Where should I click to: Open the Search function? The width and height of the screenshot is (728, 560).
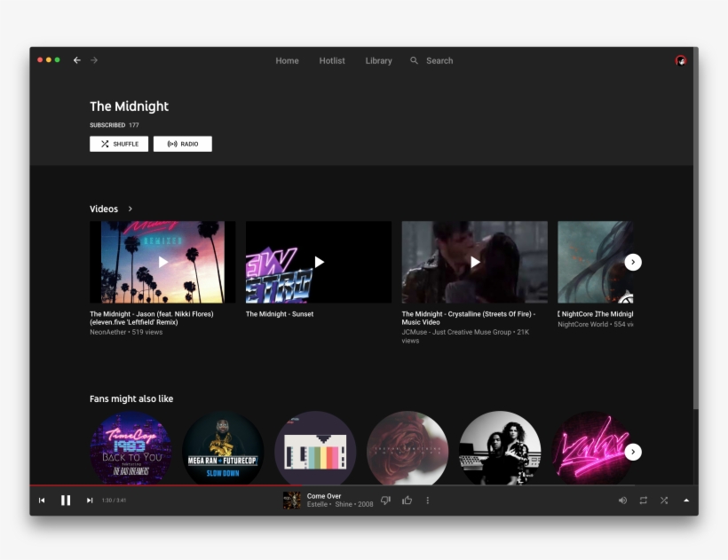point(431,60)
